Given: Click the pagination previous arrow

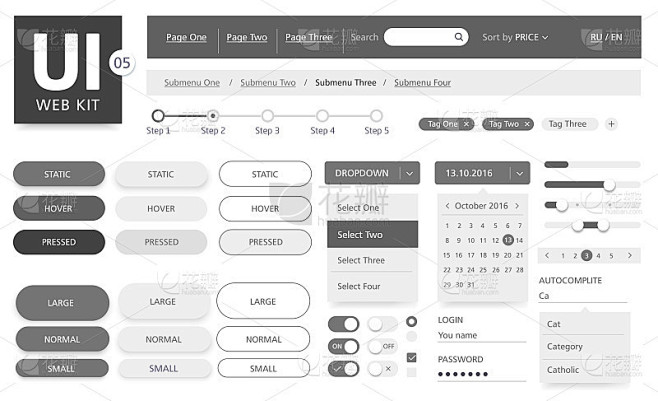Looking at the screenshot, I should coord(548,255).
